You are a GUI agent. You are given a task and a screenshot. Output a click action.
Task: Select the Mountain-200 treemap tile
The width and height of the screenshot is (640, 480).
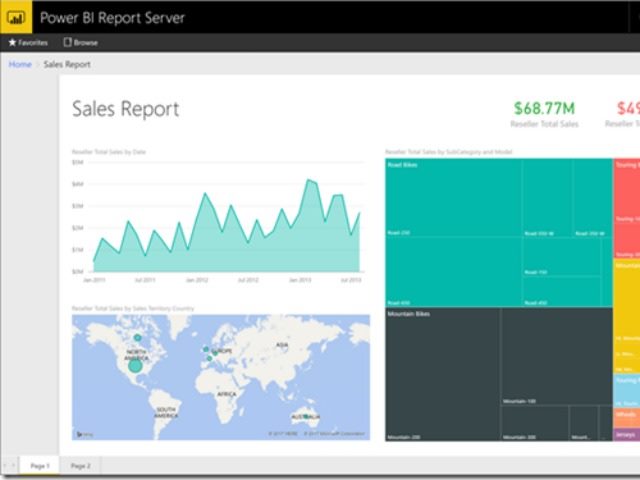click(442, 374)
